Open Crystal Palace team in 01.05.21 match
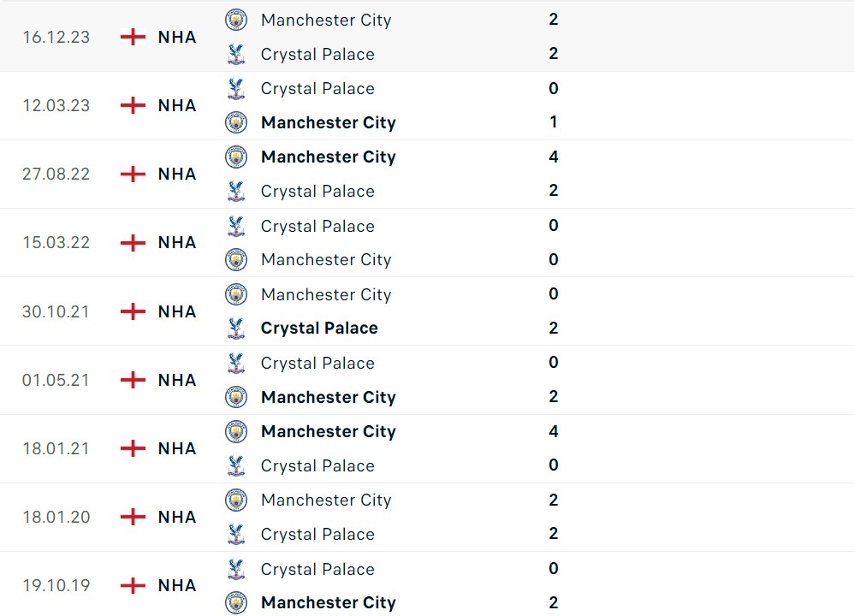The width and height of the screenshot is (854, 616). tap(317, 363)
